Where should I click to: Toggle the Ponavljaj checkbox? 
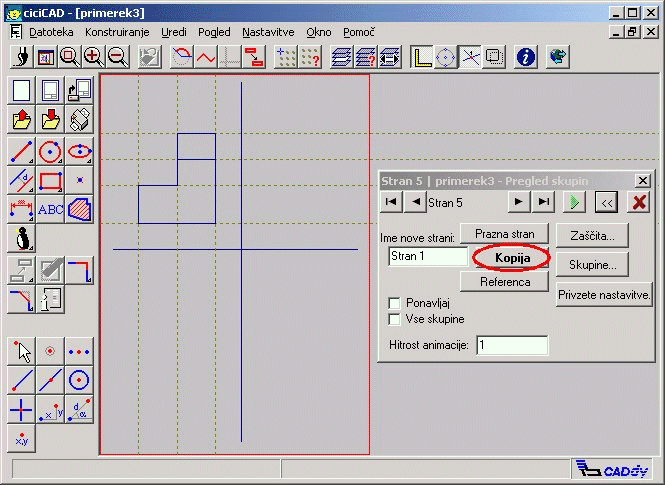click(394, 303)
